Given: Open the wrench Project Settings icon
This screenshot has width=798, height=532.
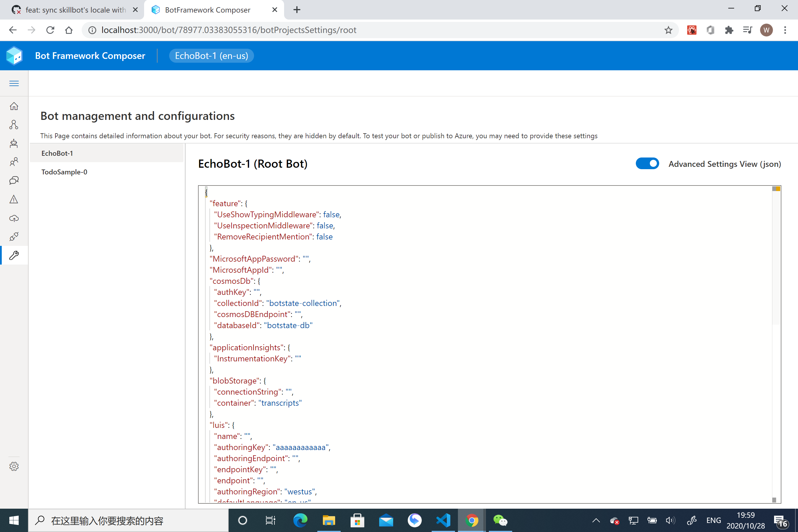Looking at the screenshot, I should click(x=14, y=255).
